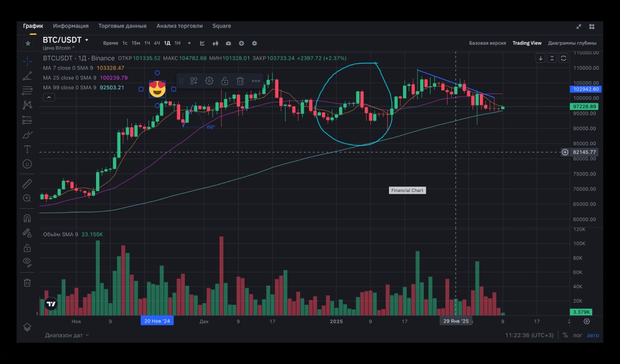Switch to the Square tab
This screenshot has height=364, width=620.
coord(222,26)
